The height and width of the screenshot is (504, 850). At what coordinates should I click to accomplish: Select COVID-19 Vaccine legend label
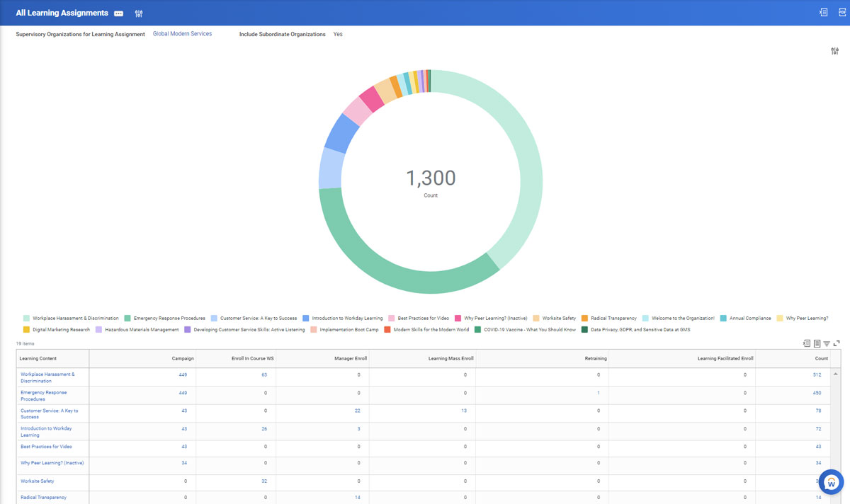coord(530,330)
